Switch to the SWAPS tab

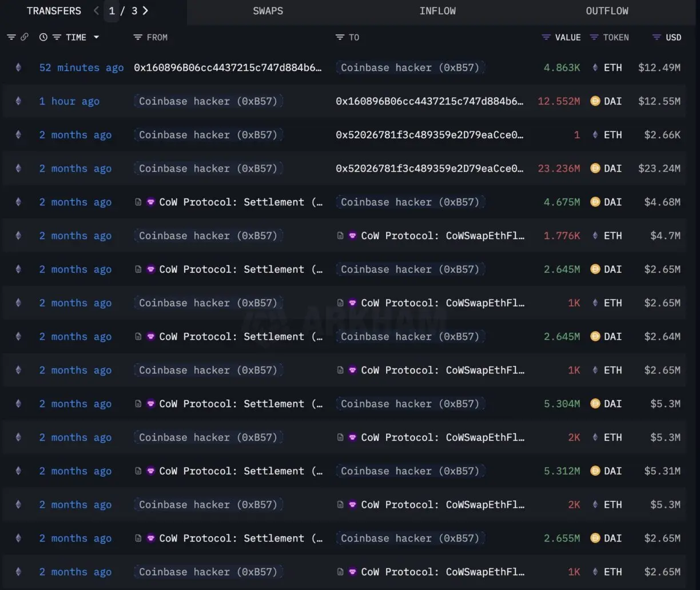[268, 11]
